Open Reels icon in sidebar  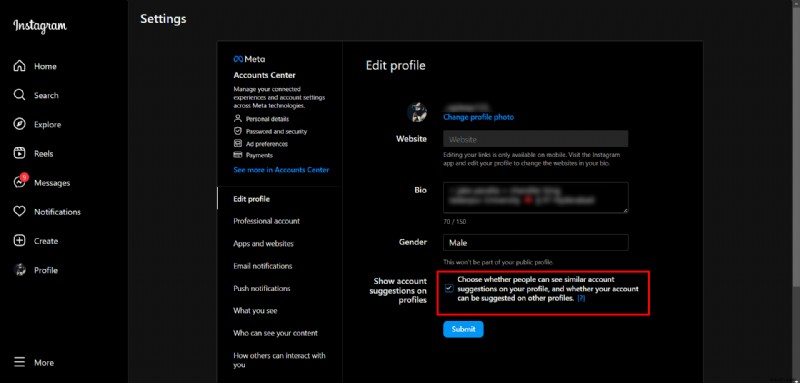(x=19, y=154)
